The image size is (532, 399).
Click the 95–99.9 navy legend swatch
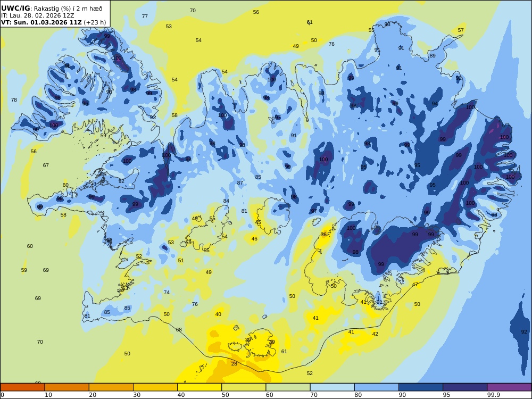[465, 387]
